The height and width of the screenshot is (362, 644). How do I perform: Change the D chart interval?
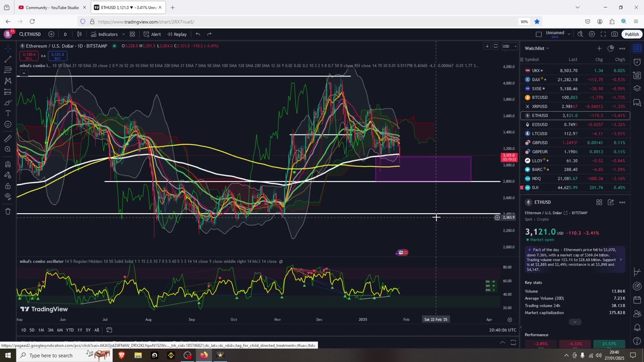pos(65,34)
